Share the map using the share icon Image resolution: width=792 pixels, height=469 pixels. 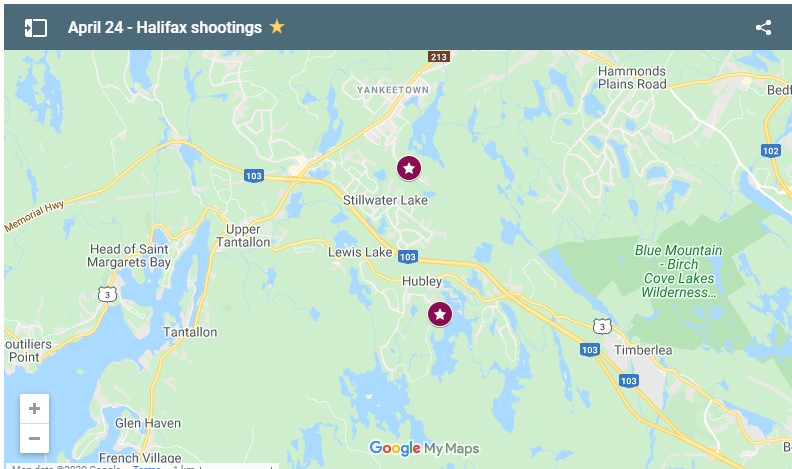click(763, 28)
